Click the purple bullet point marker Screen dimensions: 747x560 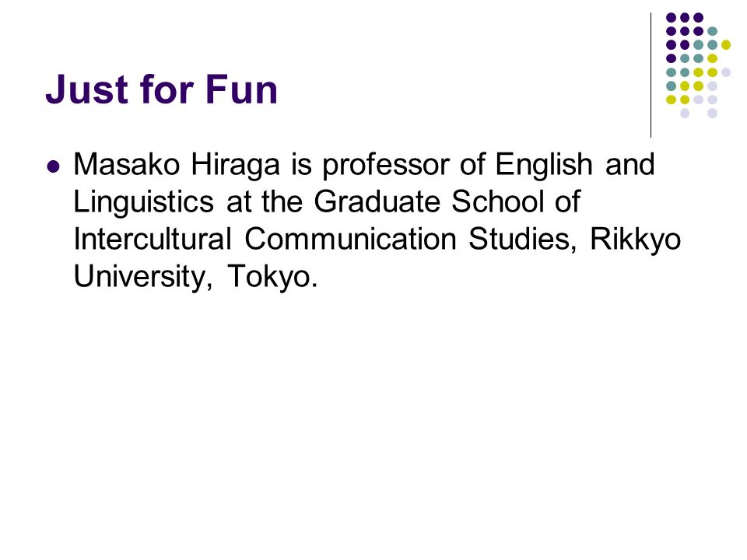[x=54, y=166]
